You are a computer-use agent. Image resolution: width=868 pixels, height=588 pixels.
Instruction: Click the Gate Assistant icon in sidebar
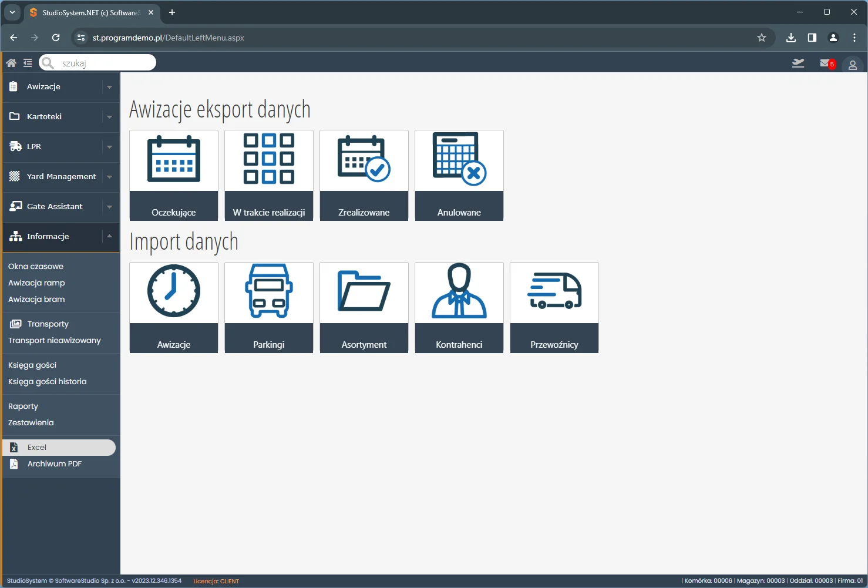pyautogui.click(x=16, y=206)
